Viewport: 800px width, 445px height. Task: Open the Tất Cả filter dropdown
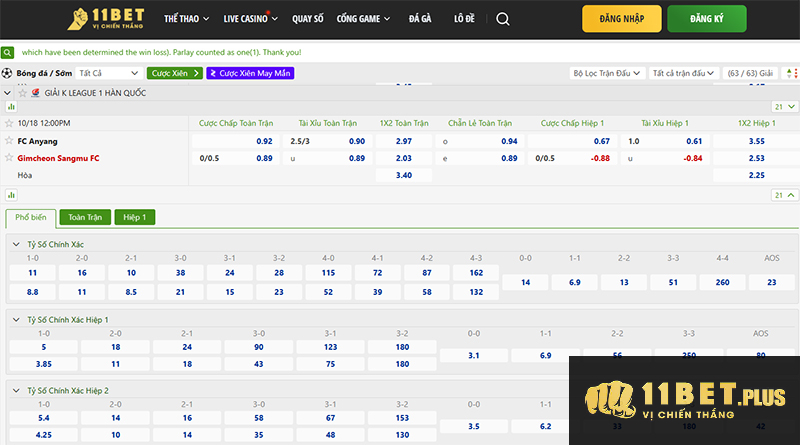109,73
